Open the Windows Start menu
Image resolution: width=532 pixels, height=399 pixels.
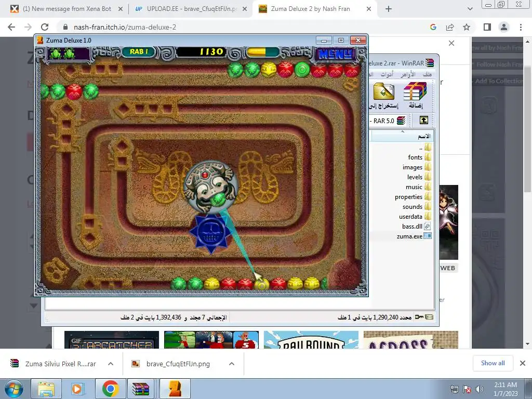[14, 389]
